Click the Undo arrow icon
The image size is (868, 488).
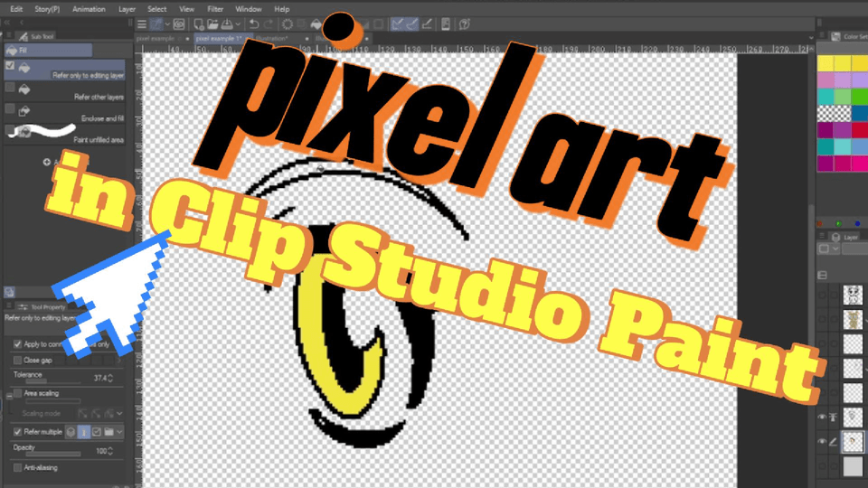254,24
